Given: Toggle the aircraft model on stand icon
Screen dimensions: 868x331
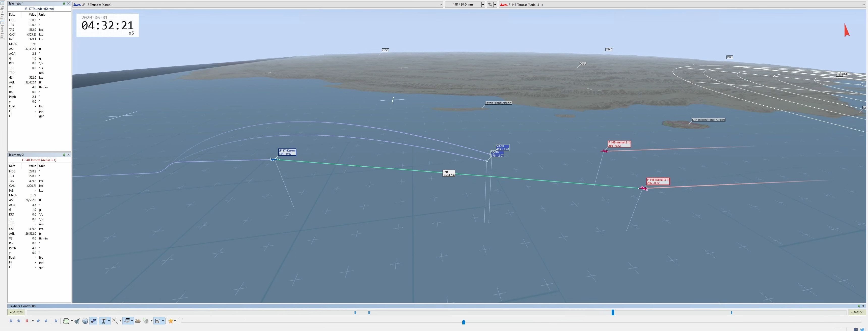Looking at the screenshot, I should 103,321.
